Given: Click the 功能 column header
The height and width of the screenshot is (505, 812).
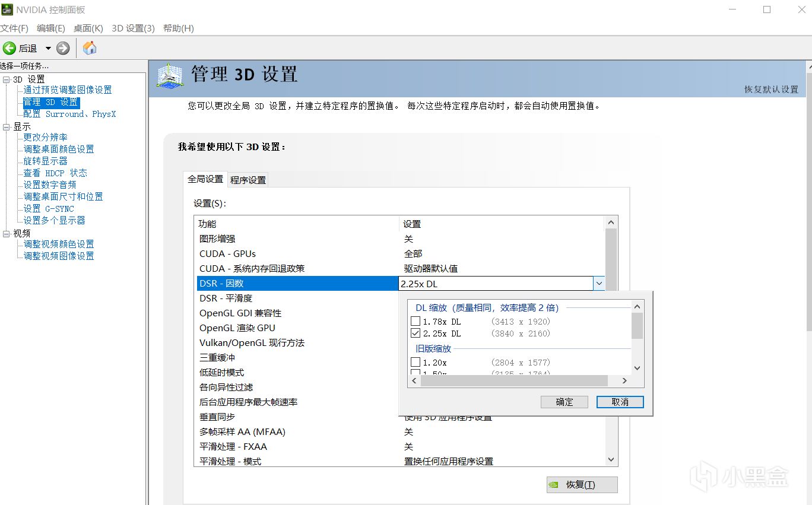Looking at the screenshot, I should [297, 224].
